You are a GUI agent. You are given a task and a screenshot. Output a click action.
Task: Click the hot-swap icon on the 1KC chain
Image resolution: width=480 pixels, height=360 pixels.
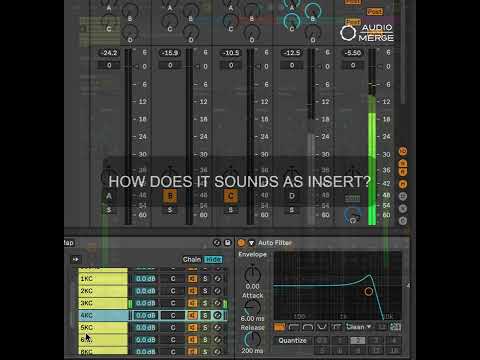(x=217, y=279)
